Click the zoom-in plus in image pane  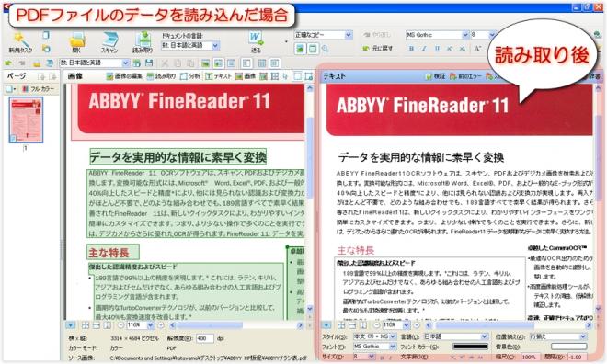(x=161, y=325)
